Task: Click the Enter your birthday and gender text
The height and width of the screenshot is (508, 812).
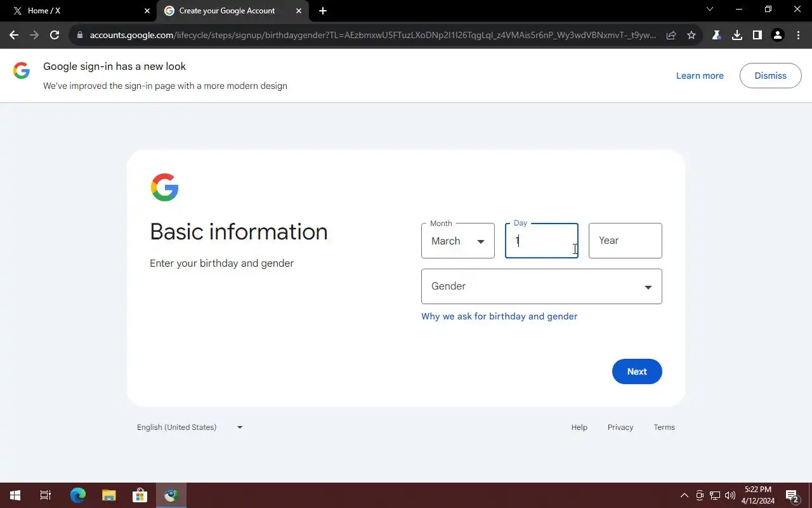Action: tap(221, 263)
